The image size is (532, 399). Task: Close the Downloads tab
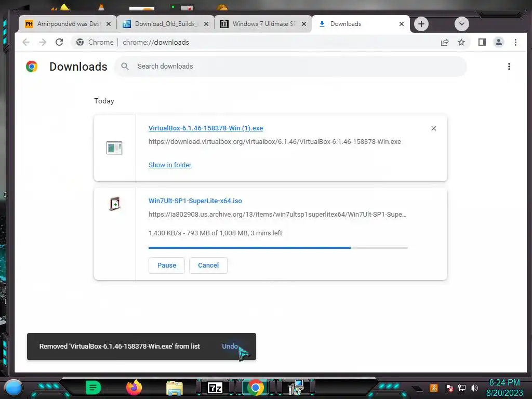(x=402, y=24)
